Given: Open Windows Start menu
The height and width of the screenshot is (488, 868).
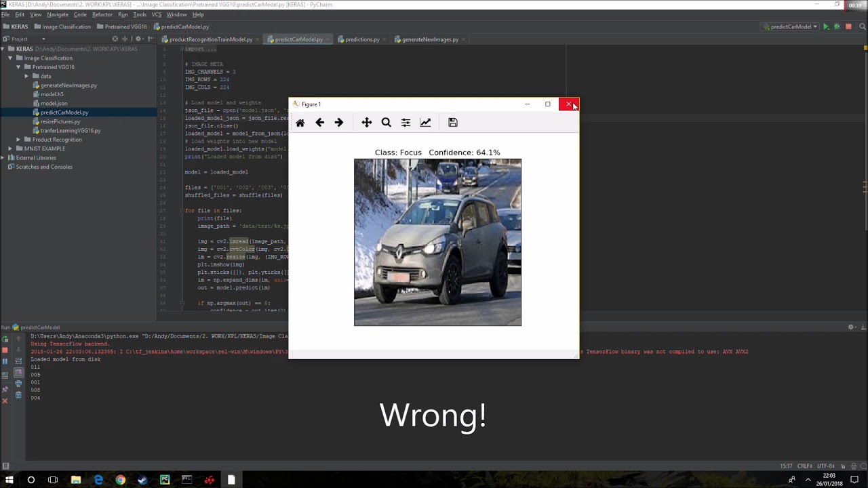Looking at the screenshot, I should [9, 480].
